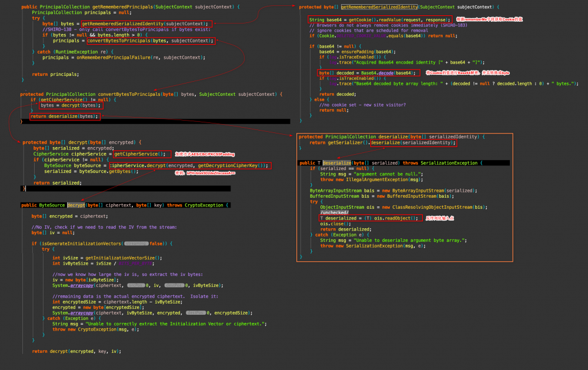Click the 'return decoded;' statement
Screen dimensions: 588x370
tap(338, 94)
